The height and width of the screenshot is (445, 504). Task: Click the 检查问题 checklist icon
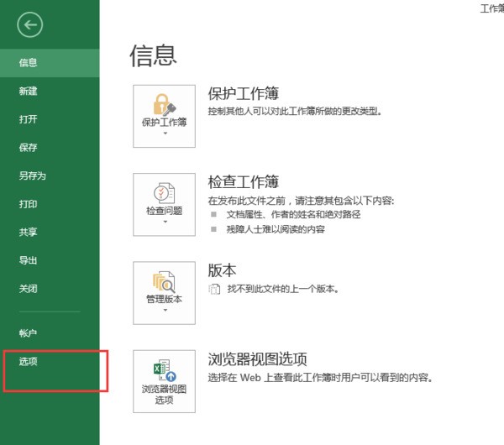coord(164,191)
